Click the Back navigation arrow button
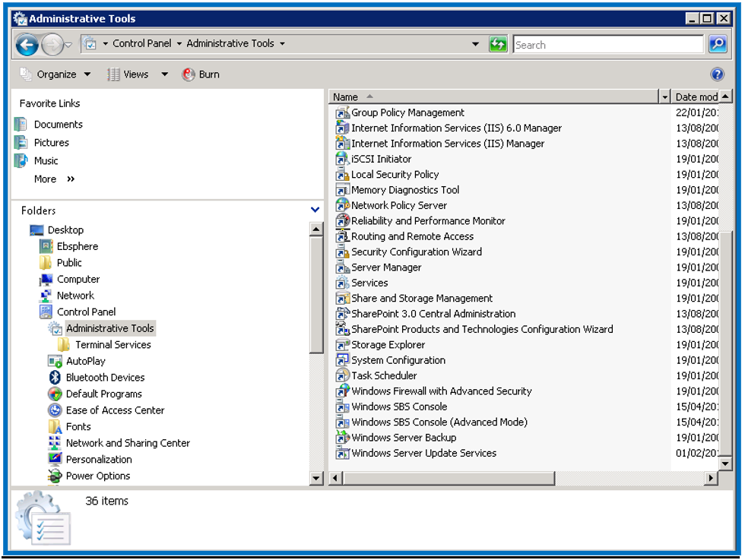Screen dimensions: 745x560 [27, 45]
